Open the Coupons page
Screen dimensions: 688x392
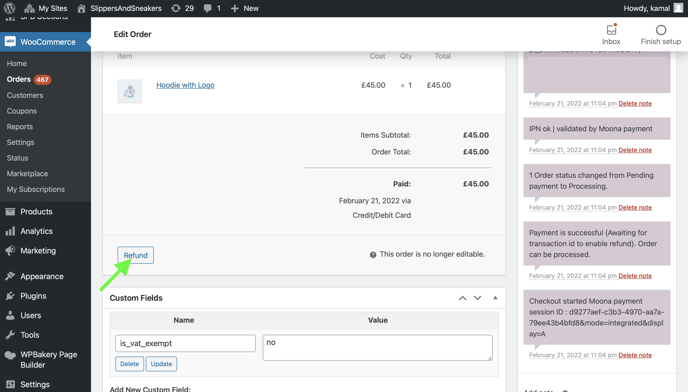(x=22, y=111)
